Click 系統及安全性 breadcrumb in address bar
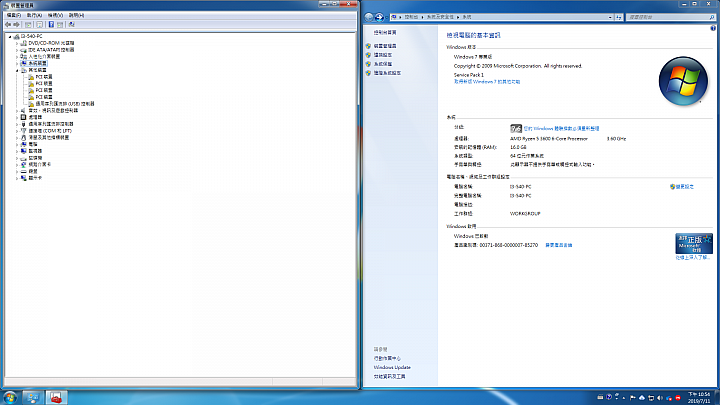The width and height of the screenshot is (720, 405). [x=440, y=17]
